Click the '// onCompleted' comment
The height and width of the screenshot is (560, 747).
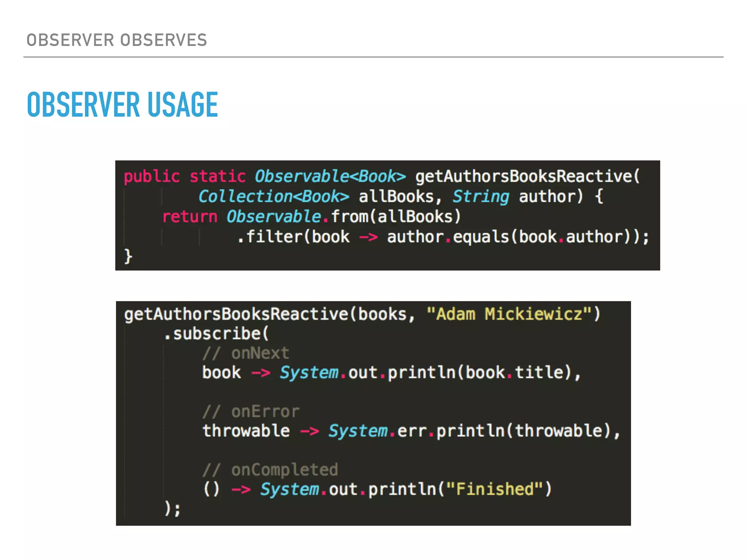pyautogui.click(x=270, y=470)
